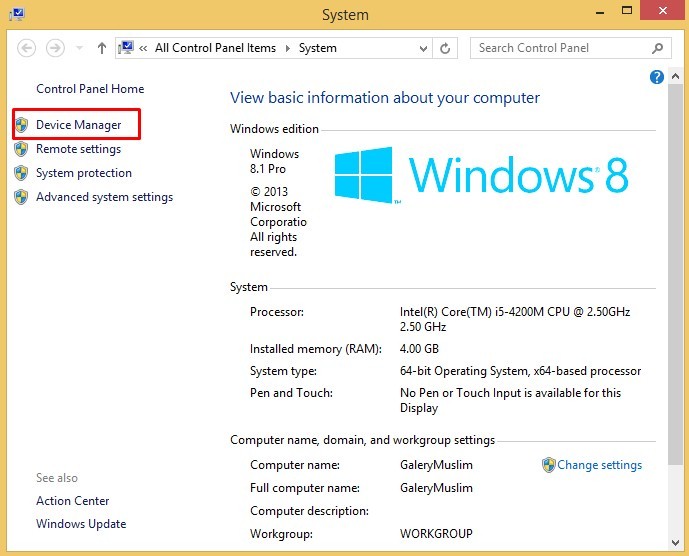The image size is (689, 556).
Task: Click the Computer name value 'GaleryMuslim'
Action: click(436, 465)
